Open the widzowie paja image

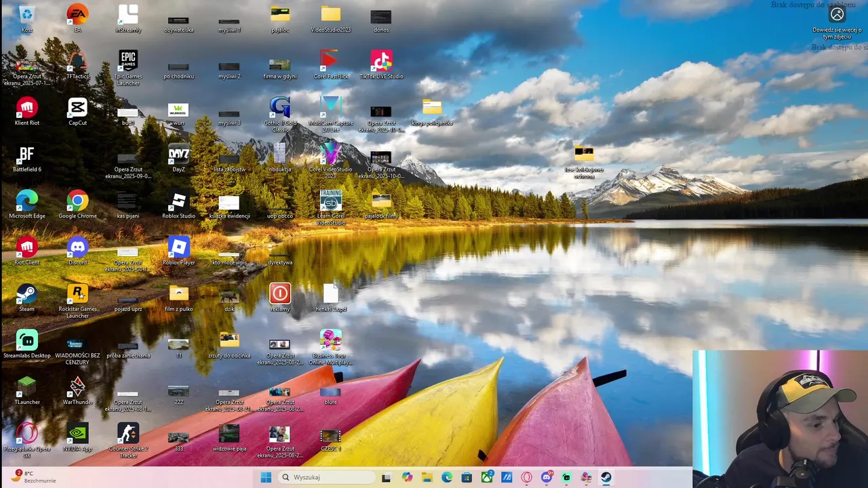(x=229, y=437)
